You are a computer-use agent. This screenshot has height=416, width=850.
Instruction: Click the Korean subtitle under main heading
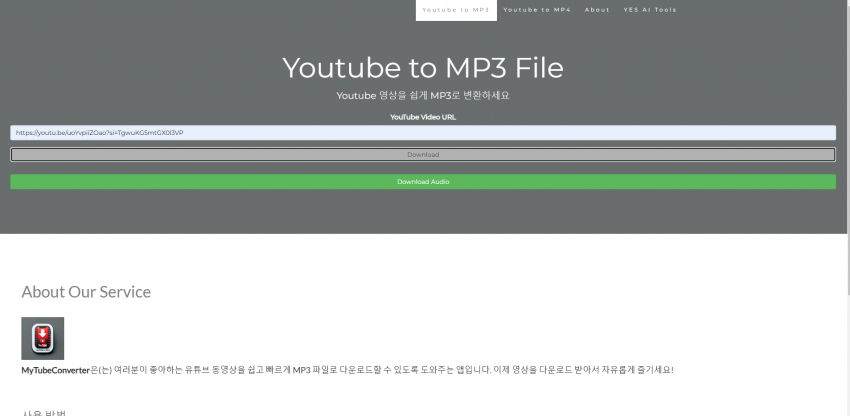coord(423,95)
